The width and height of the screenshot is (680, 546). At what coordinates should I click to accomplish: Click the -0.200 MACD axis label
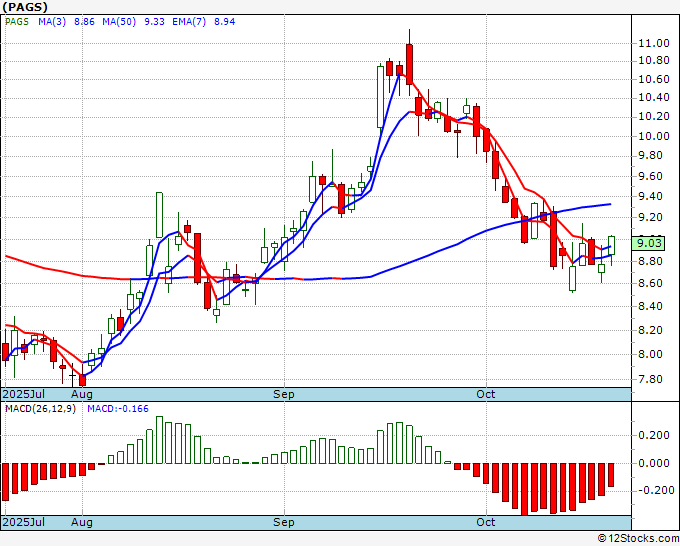point(654,490)
